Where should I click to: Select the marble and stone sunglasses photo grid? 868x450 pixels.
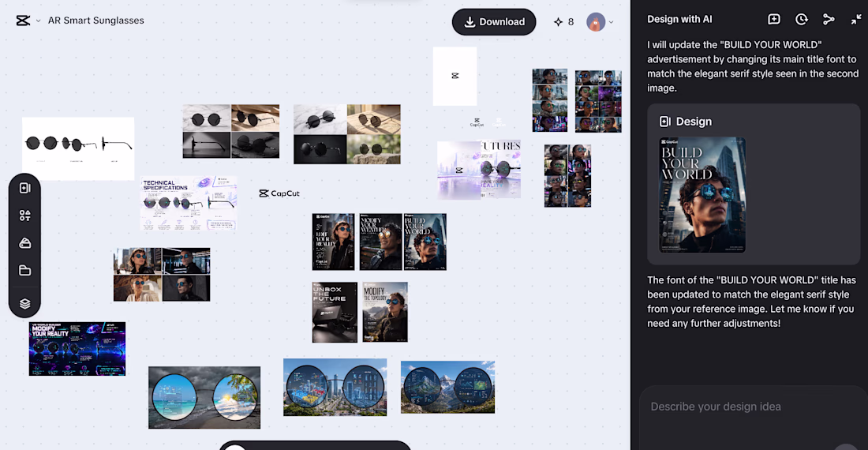pos(347,134)
